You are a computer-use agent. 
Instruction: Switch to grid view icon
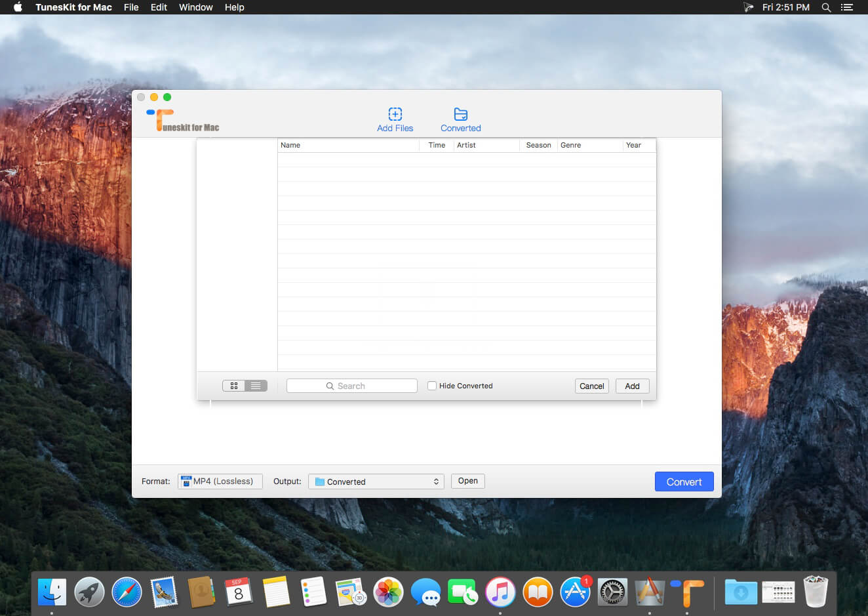tap(234, 386)
